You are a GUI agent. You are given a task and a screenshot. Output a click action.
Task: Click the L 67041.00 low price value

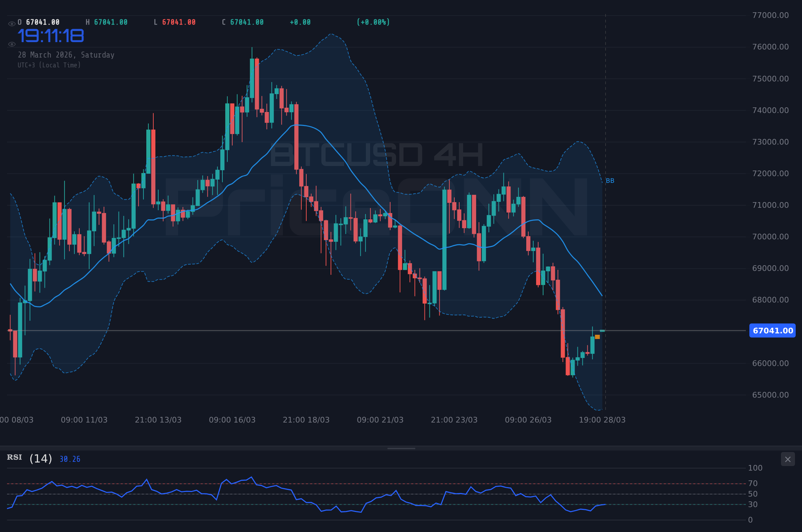(175, 22)
